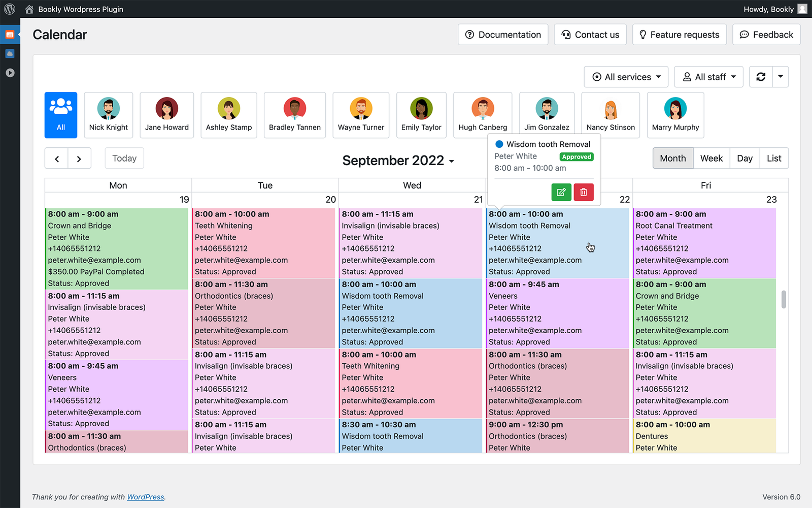The height and width of the screenshot is (508, 812).
Task: Click the red delete appointment trash icon
Action: click(x=584, y=192)
